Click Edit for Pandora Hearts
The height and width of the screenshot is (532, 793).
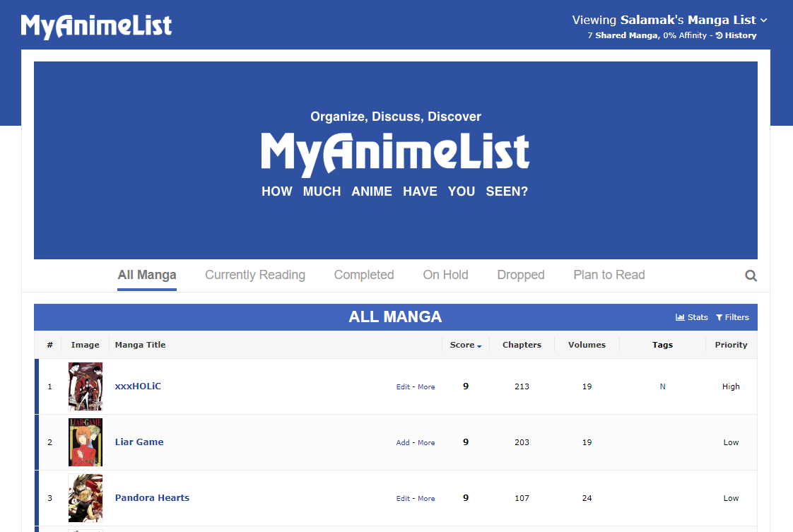pos(403,498)
